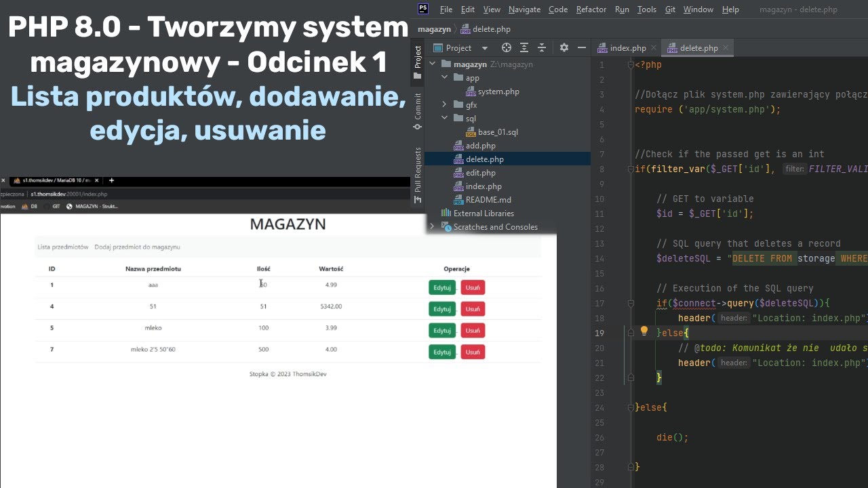Open the Refactor menu
Image resolution: width=868 pixels, height=488 pixels.
pyautogui.click(x=591, y=9)
